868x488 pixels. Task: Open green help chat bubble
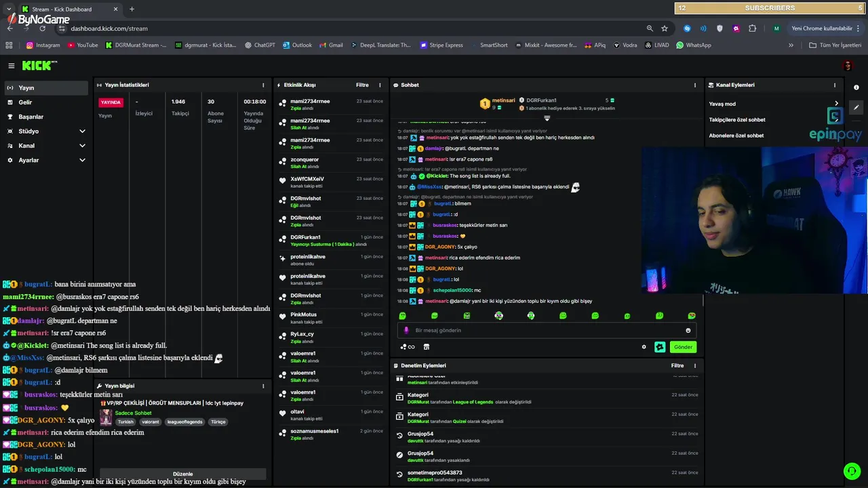[852, 471]
